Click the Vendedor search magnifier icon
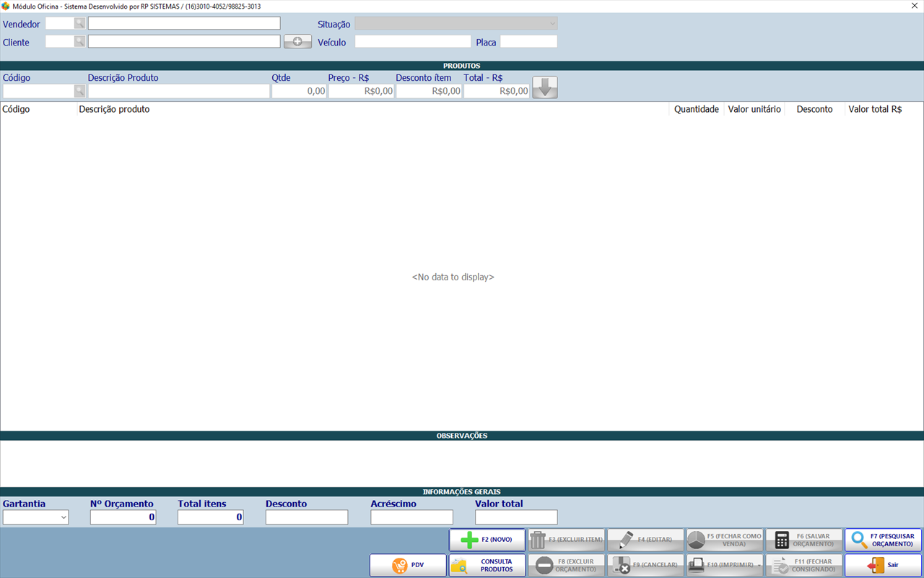 79,23
